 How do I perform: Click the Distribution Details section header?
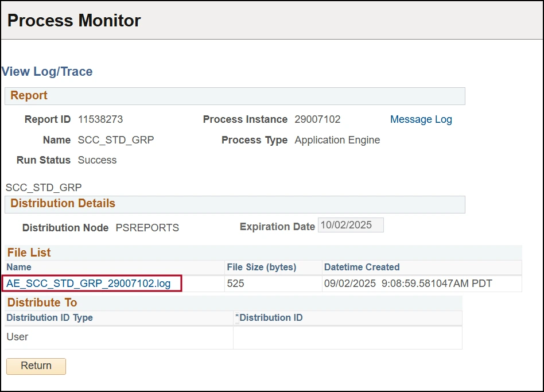coord(62,203)
